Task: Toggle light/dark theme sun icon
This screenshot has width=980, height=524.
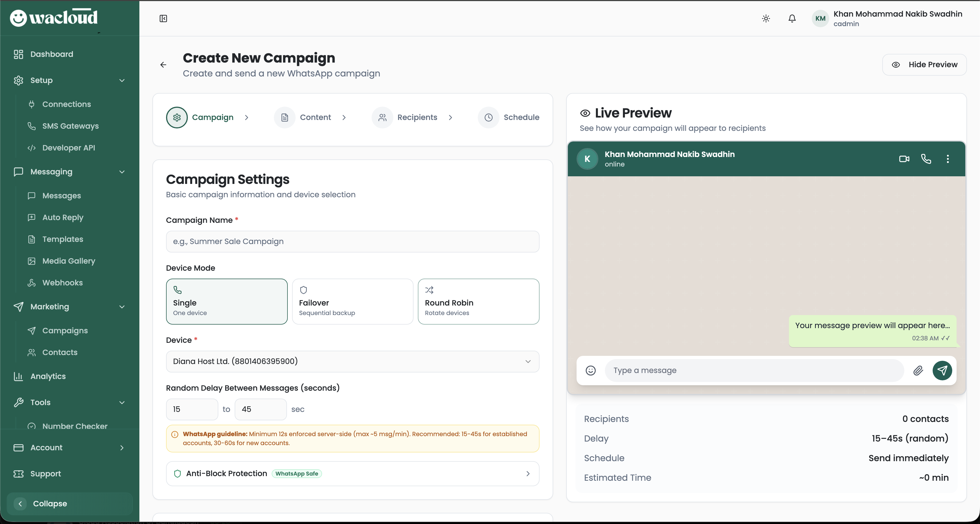Action: [766, 18]
